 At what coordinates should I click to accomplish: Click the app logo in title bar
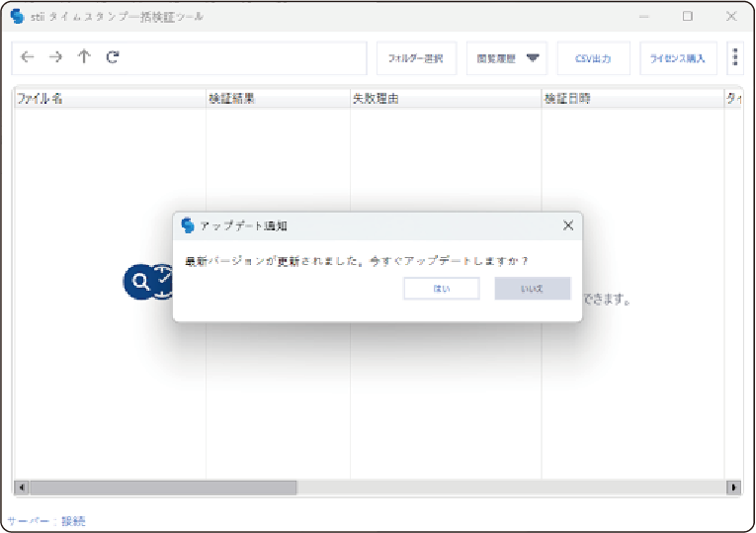tap(17, 17)
